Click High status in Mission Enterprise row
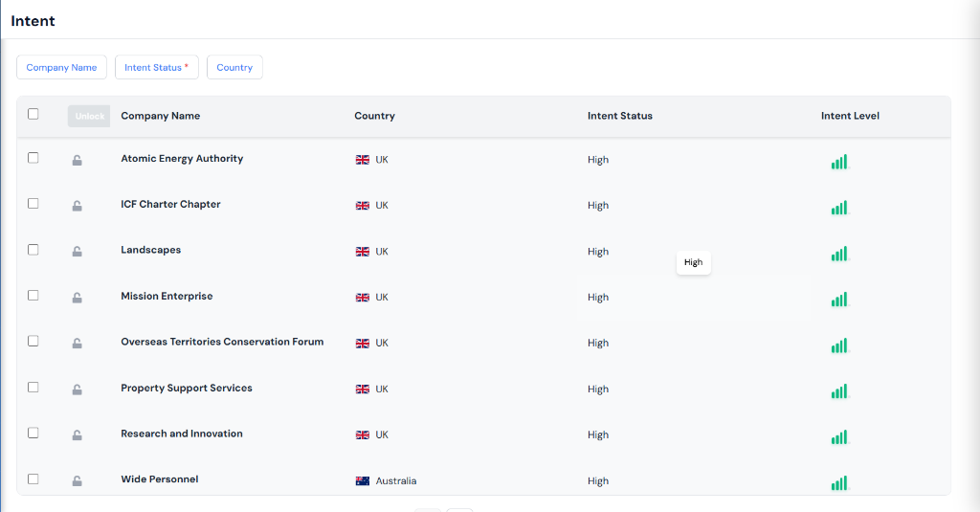The width and height of the screenshot is (980, 512). [x=598, y=298]
